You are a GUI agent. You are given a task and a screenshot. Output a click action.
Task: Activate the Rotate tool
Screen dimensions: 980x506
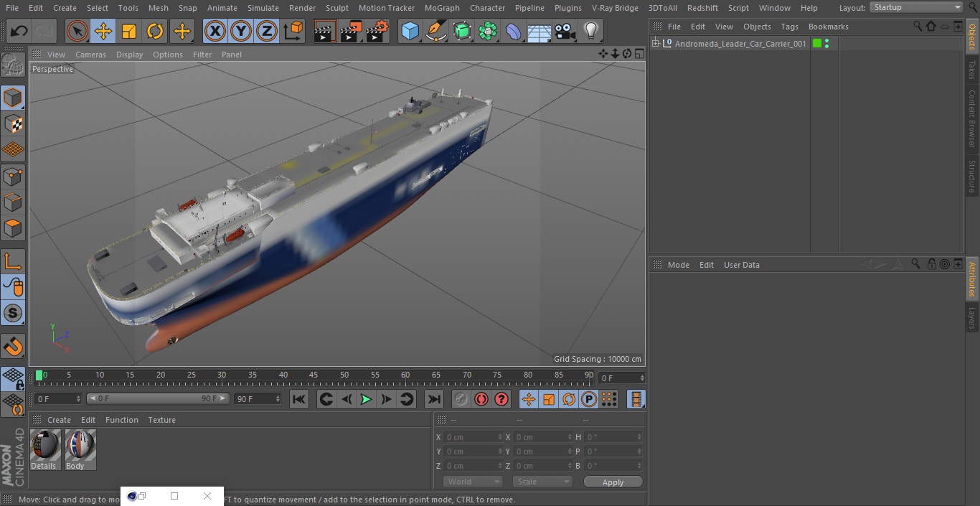pos(155,31)
